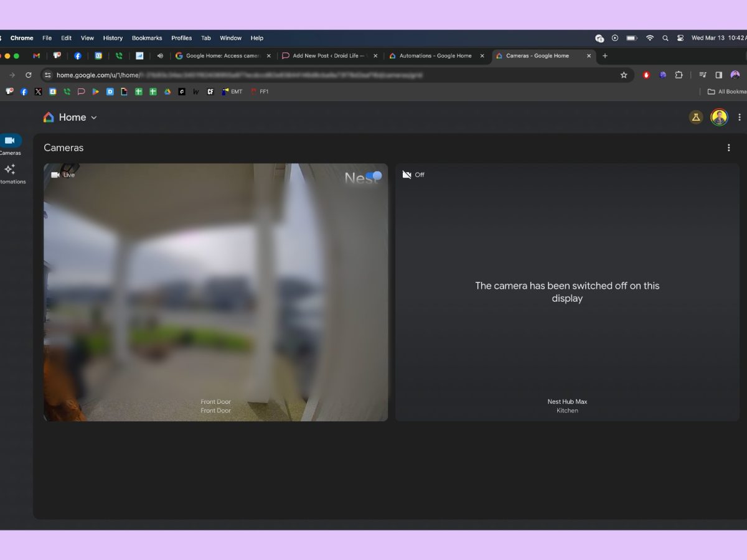Open the Bookmarks menu in menu bar
This screenshot has height=560, width=747.
[x=146, y=38]
